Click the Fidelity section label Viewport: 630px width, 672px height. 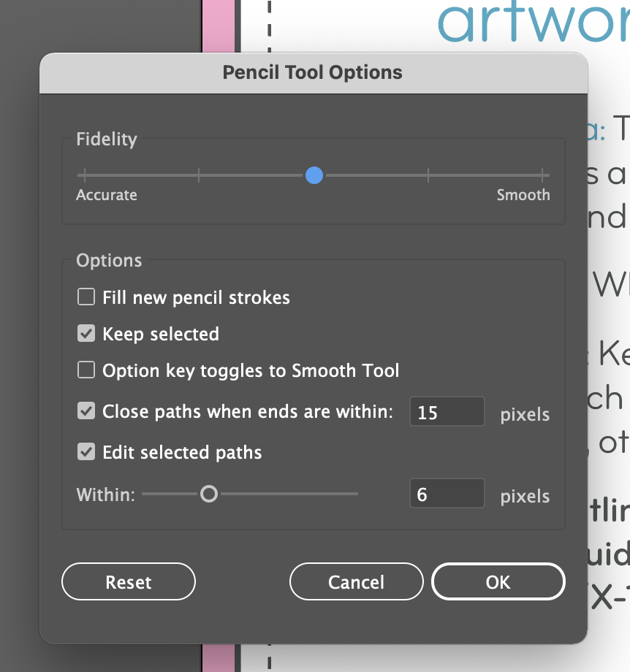click(106, 139)
